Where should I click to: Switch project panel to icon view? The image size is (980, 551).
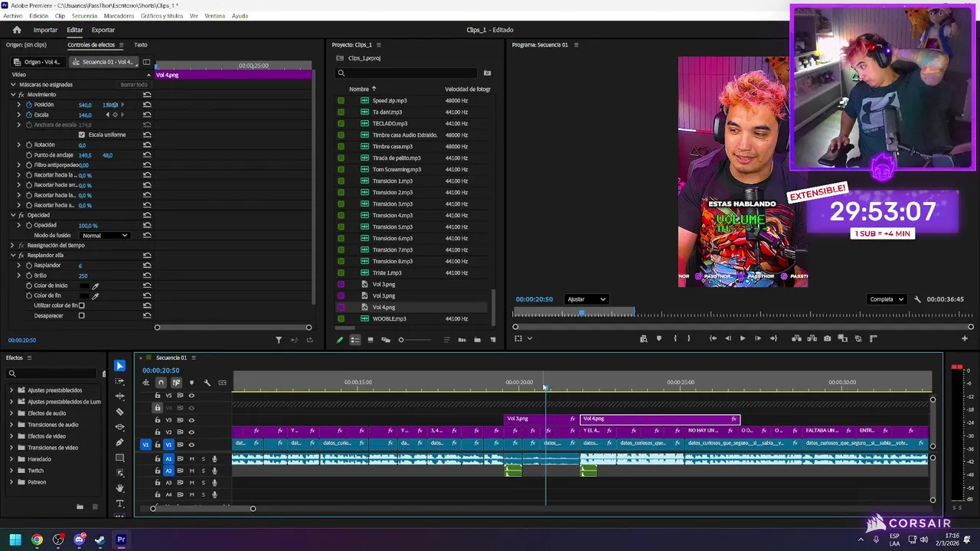coord(371,340)
